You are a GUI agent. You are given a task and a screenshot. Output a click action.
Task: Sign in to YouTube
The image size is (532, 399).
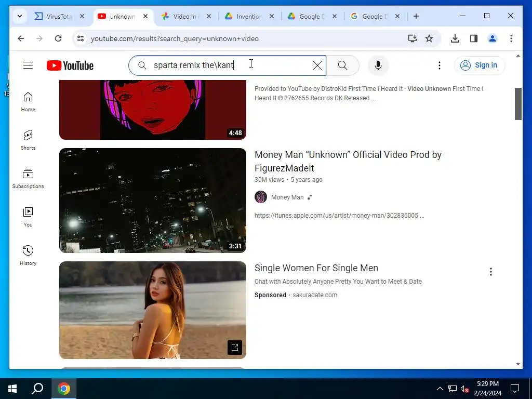(x=479, y=65)
